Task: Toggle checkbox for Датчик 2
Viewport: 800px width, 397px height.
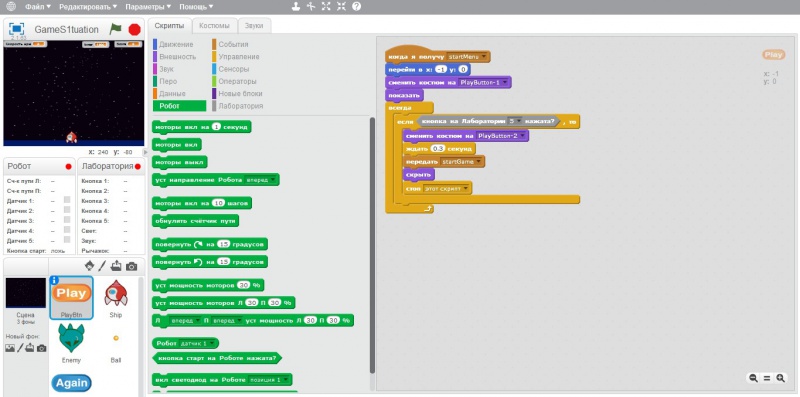Action: pyautogui.click(x=67, y=211)
